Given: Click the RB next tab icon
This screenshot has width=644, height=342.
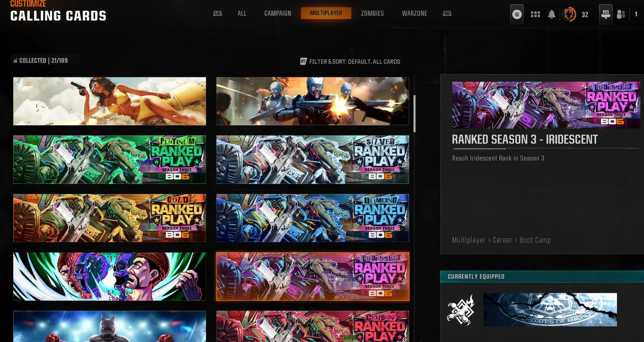Looking at the screenshot, I should pos(447,13).
